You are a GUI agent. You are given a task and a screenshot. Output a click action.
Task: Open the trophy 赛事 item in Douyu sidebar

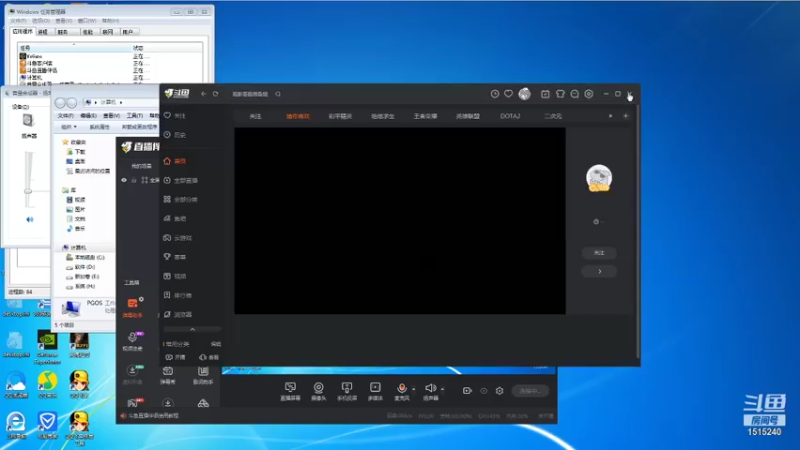(x=174, y=257)
